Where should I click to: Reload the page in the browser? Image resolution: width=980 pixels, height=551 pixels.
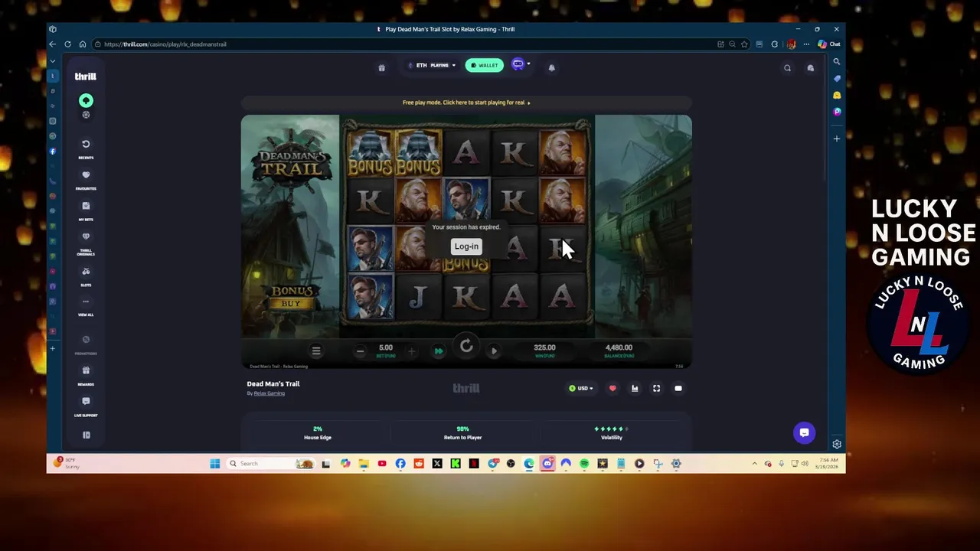click(67, 44)
